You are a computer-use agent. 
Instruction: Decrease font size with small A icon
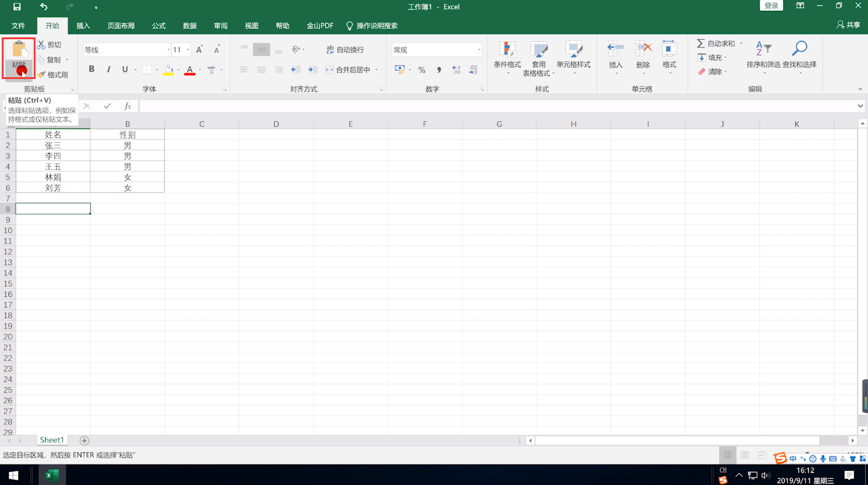click(217, 49)
